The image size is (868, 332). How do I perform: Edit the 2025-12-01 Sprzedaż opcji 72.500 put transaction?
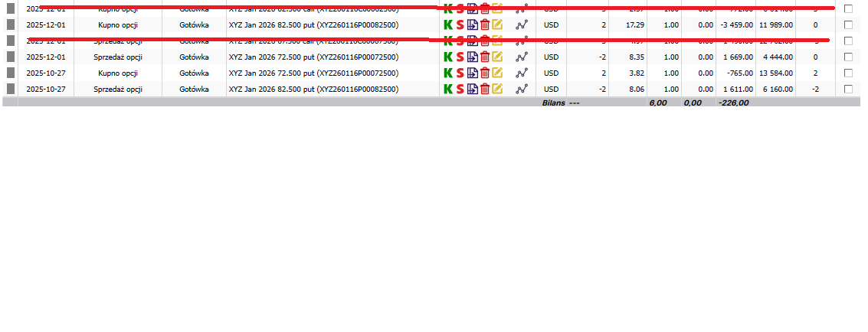tap(497, 57)
